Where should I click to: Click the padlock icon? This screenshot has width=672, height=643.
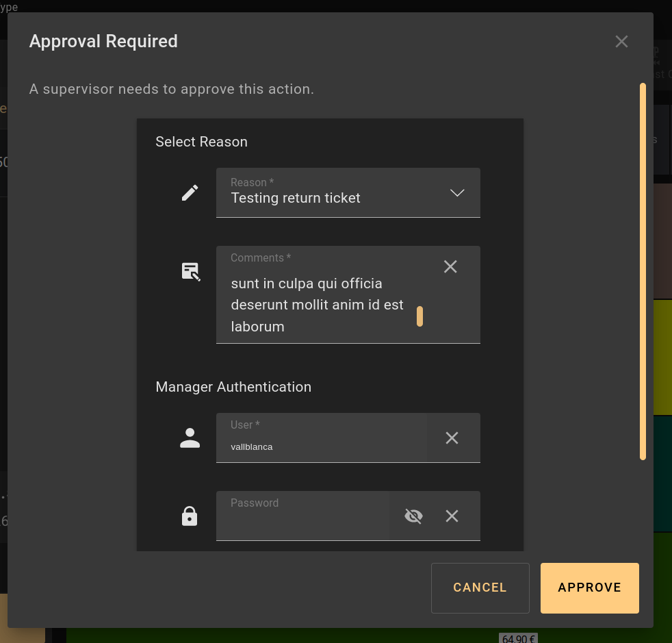coord(190,516)
